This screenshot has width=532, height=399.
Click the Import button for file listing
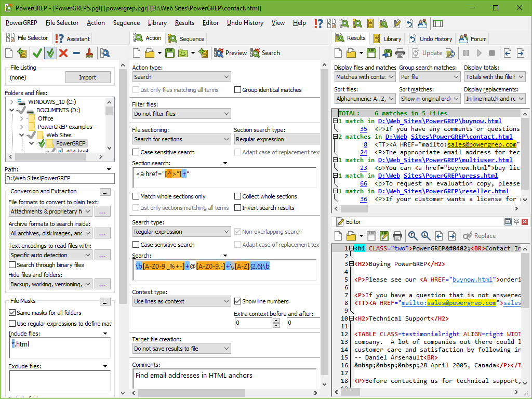(x=88, y=77)
